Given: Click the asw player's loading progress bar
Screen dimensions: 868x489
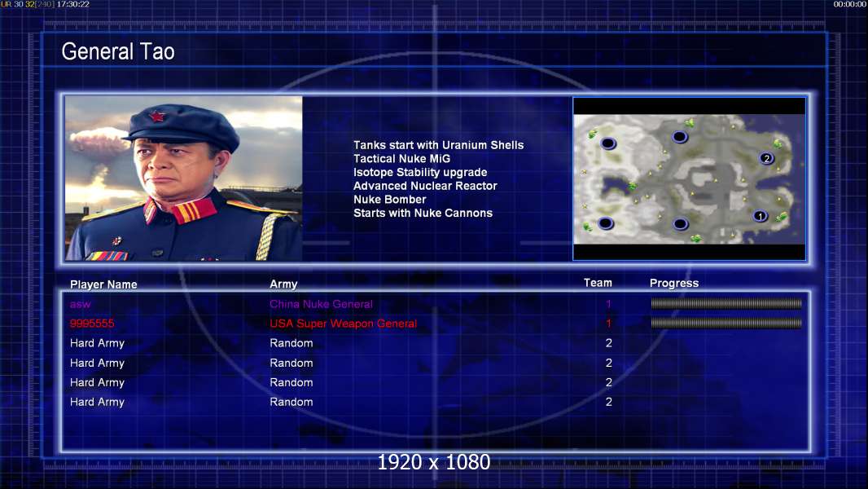Looking at the screenshot, I should 726,303.
